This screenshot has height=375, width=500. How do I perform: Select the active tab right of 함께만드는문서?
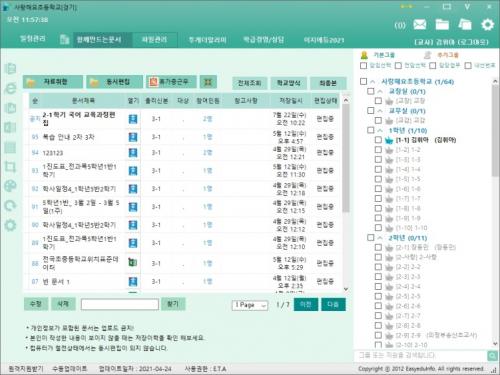[x=154, y=40]
